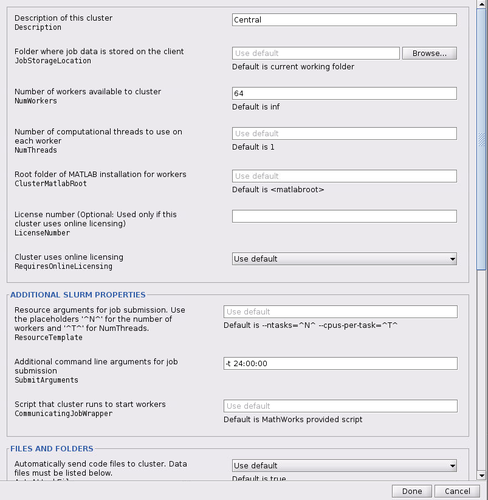The width and height of the screenshot is (488, 500).
Task: Open the Browse... folder chooser
Action: click(x=429, y=53)
